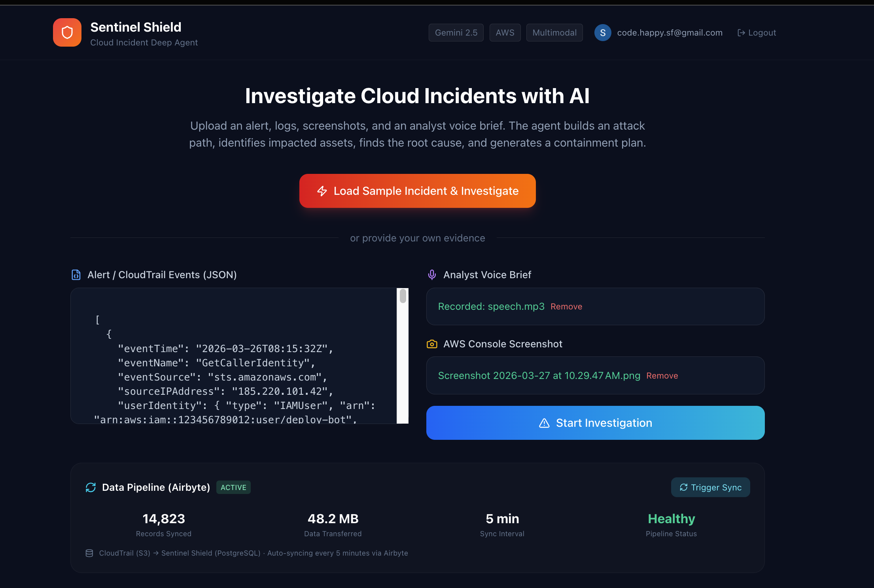Click the ACTIVE status badge
The image size is (874, 588).
233,487
